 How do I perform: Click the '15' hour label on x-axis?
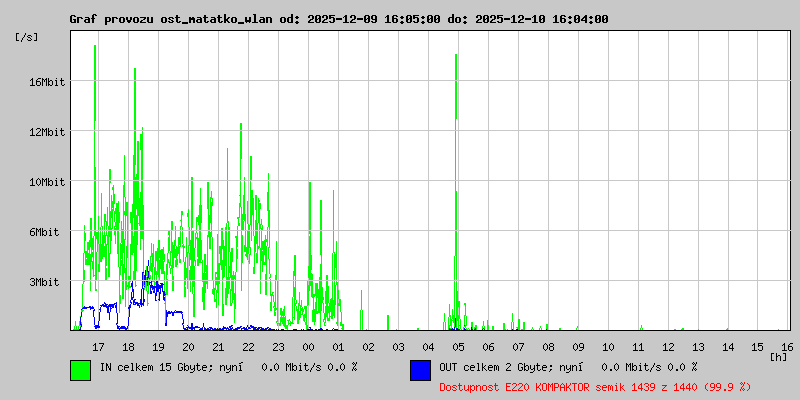click(758, 347)
